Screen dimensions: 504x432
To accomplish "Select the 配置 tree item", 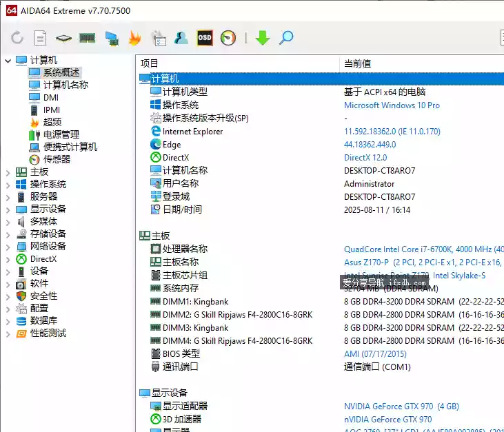I will pyautogui.click(x=32, y=309).
